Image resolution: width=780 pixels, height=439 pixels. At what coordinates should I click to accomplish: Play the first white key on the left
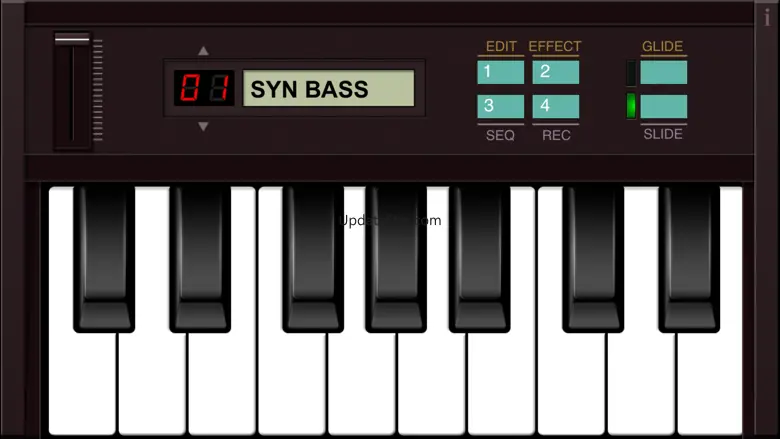point(82,383)
